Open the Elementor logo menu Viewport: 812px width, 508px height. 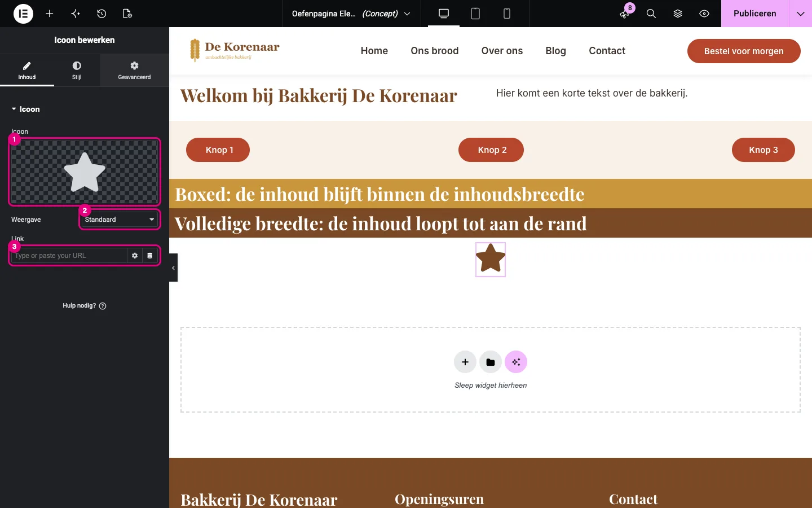point(23,14)
